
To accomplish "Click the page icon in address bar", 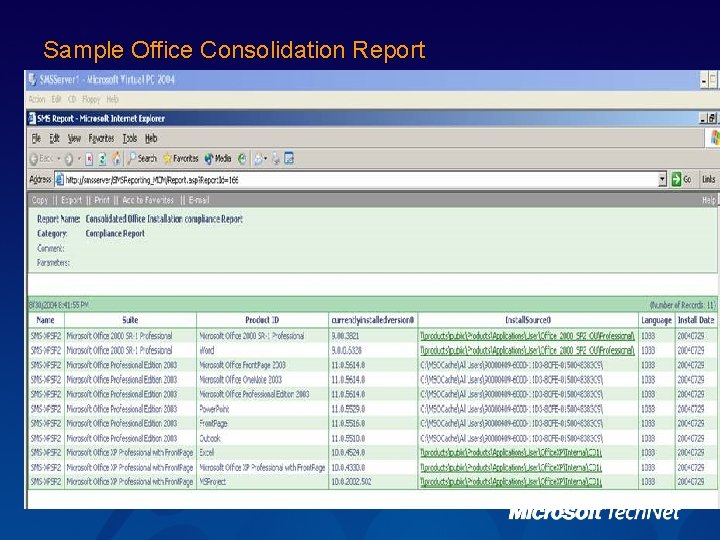I will click(x=60, y=180).
